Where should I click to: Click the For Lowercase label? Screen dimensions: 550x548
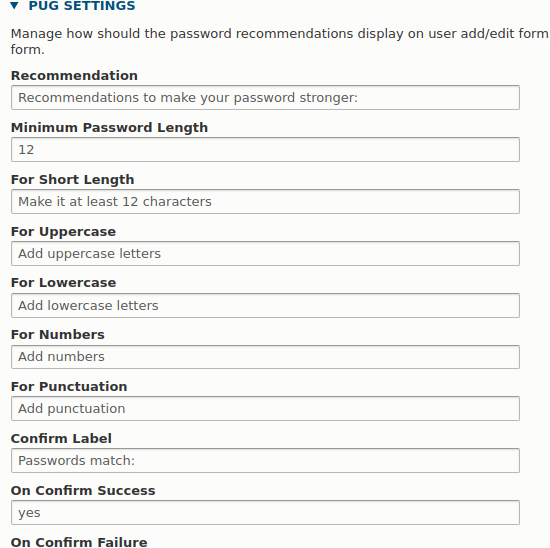click(63, 283)
